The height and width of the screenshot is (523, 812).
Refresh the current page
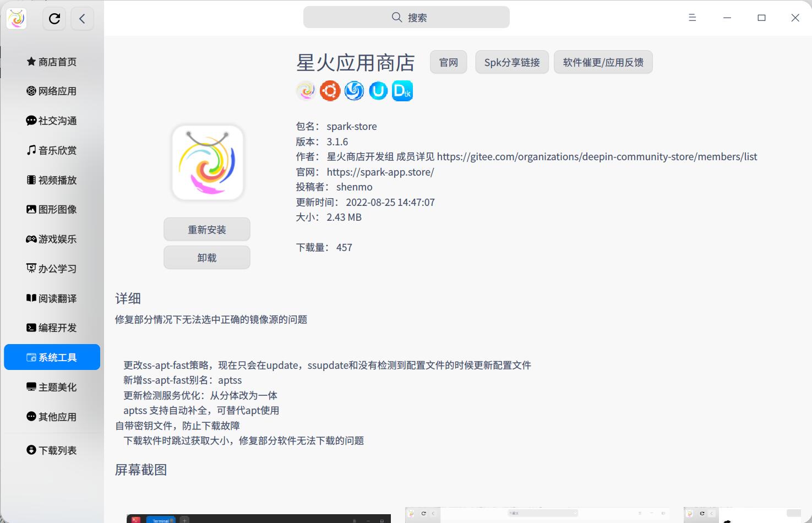[x=54, y=18]
